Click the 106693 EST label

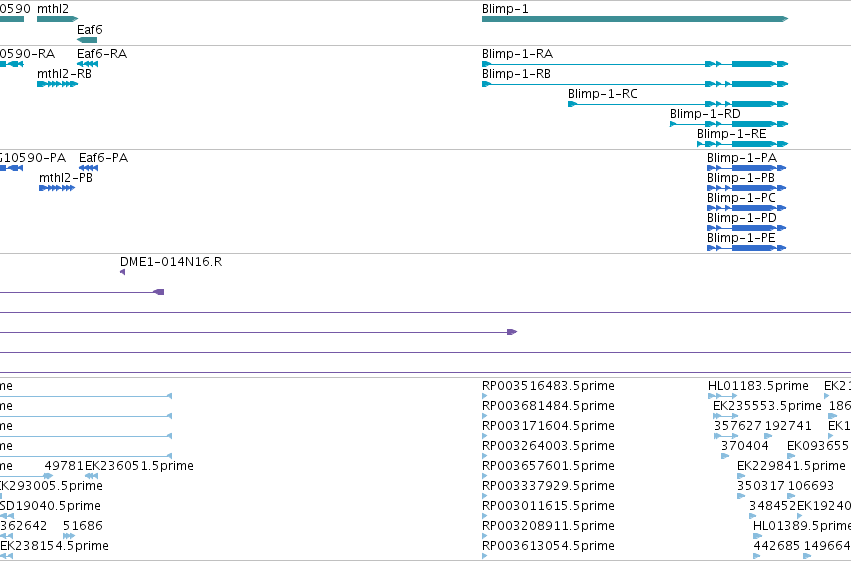click(x=811, y=486)
